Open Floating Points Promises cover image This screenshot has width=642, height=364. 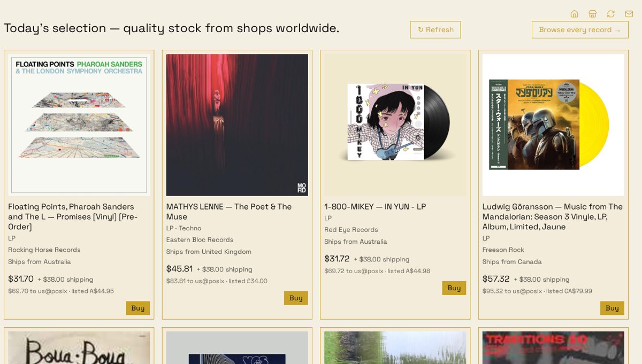[x=79, y=125]
